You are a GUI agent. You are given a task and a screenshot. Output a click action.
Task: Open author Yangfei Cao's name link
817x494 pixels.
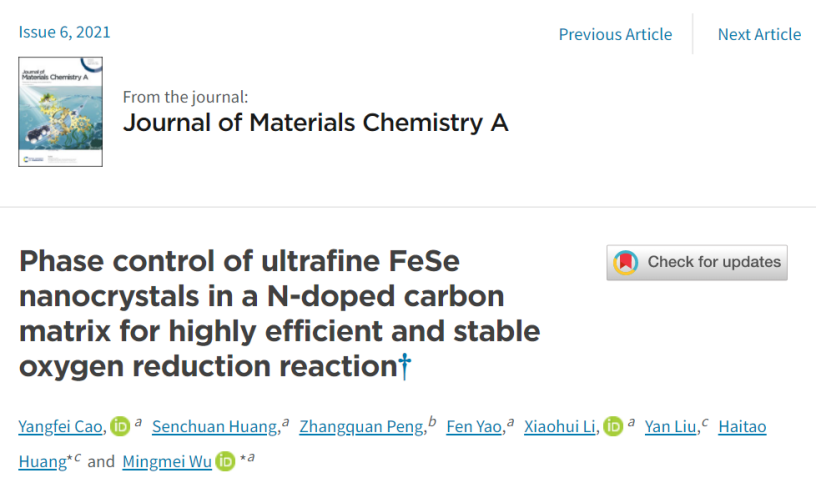pyautogui.click(x=61, y=427)
